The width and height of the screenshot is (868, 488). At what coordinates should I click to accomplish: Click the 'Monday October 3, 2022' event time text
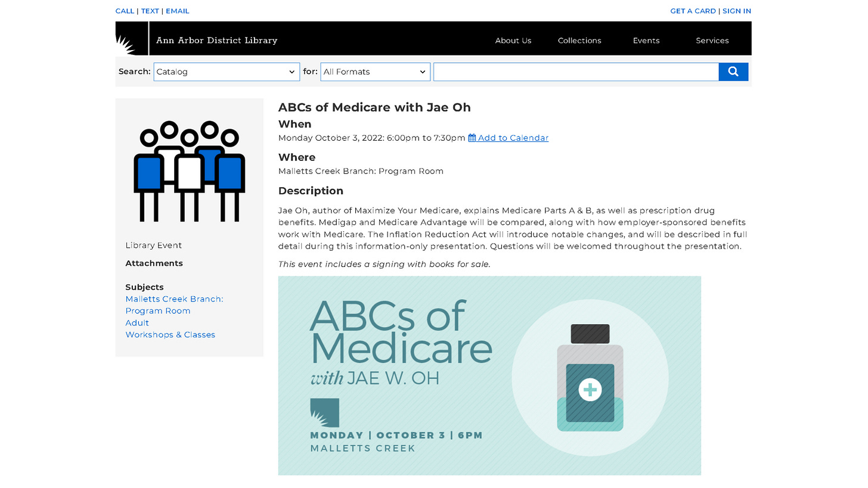tap(372, 138)
